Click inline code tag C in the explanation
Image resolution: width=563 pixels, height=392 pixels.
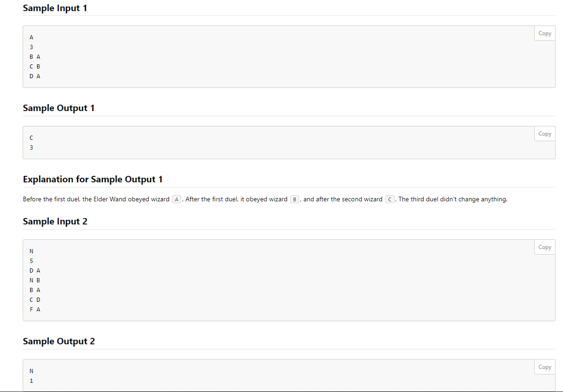click(390, 199)
